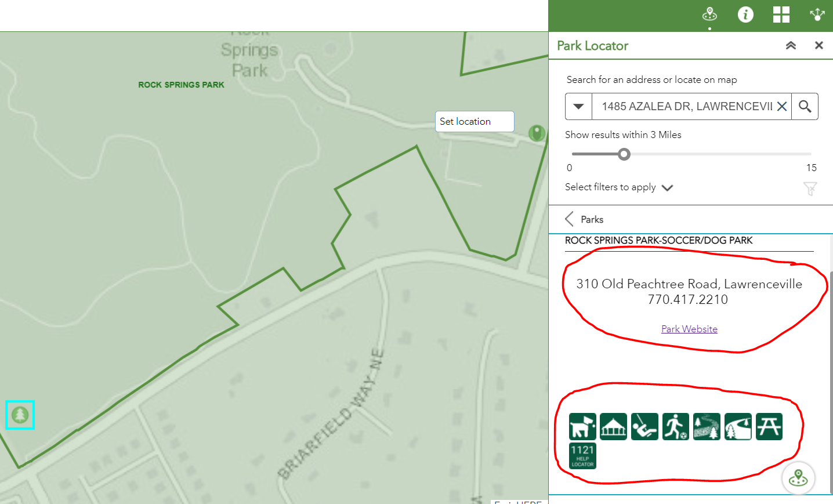Click the Park Locator panel title

592,46
